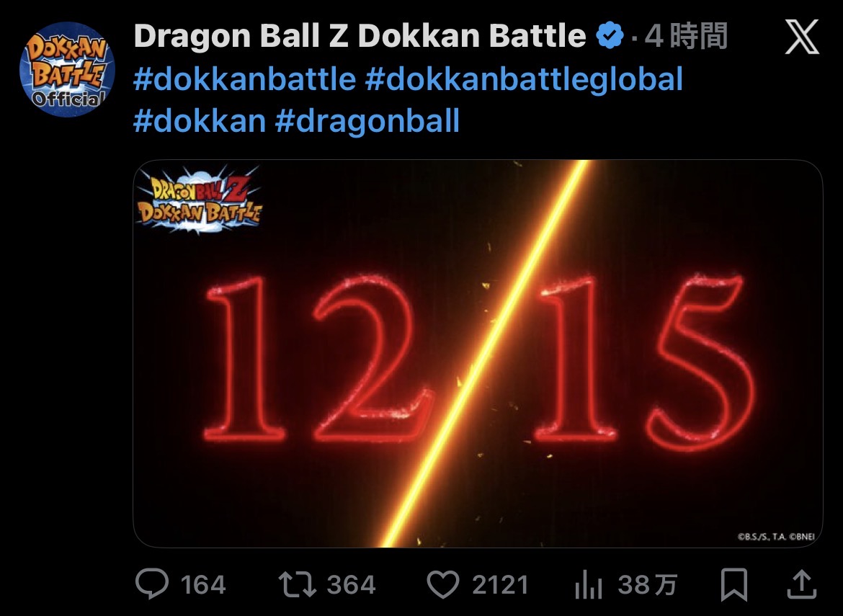Click the X logo icon
This screenshot has height=616, width=843.
click(802, 37)
